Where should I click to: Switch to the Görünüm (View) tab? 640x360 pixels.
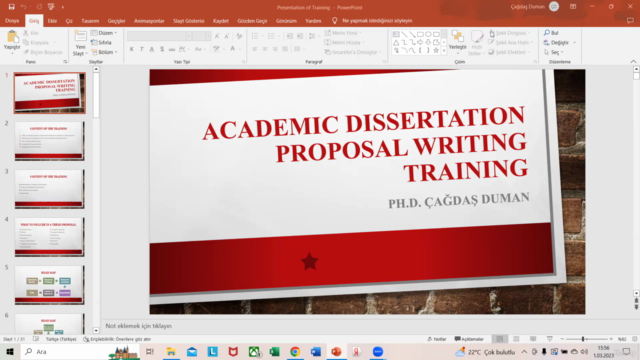click(286, 20)
